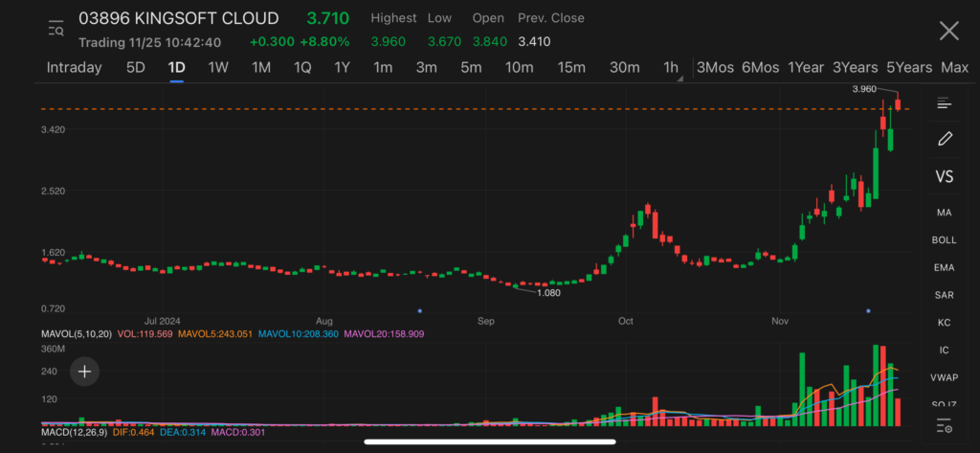Toggle the BOLL indicator
980x453 pixels.
pos(944,240)
